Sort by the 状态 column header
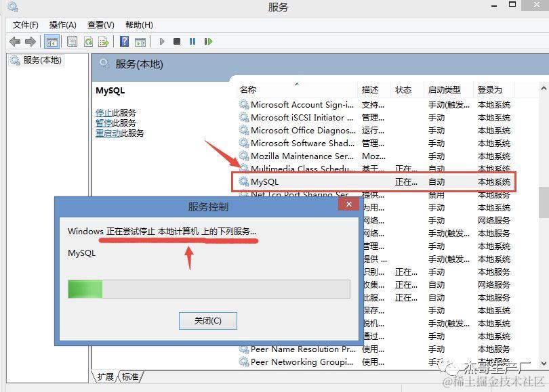 click(x=407, y=90)
